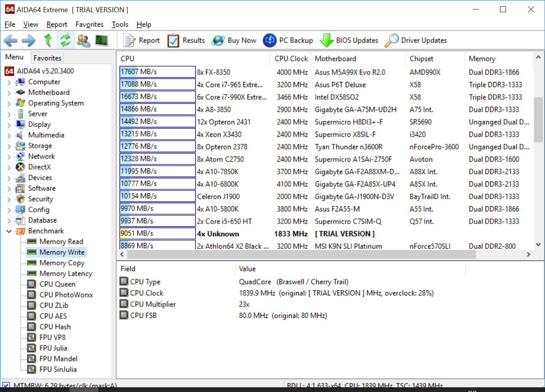Select Memory Latency benchmark item
545x392 pixels.
click(x=66, y=274)
